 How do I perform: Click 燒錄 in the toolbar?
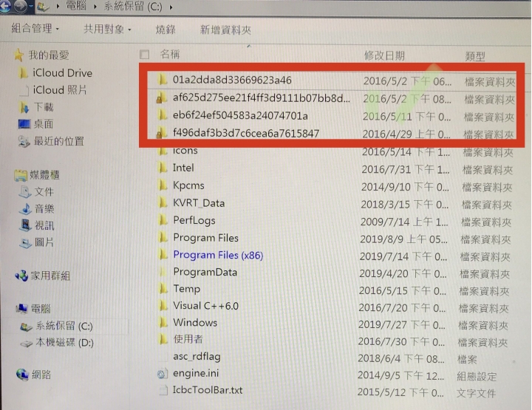point(166,30)
